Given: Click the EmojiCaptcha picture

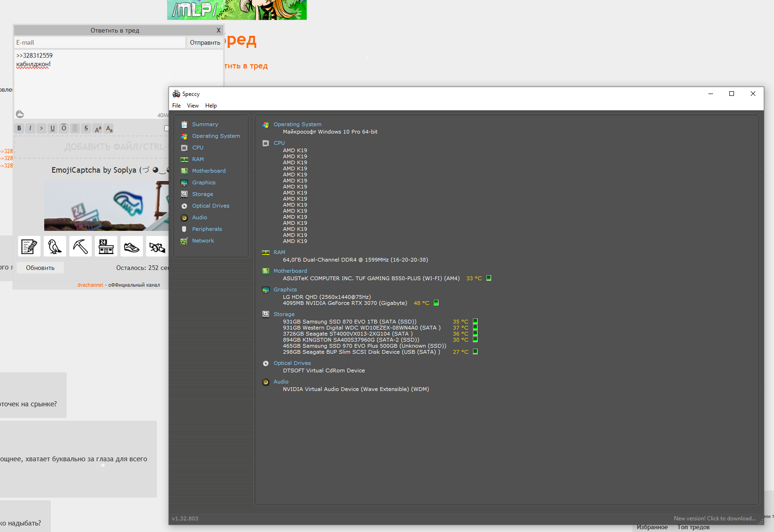Looking at the screenshot, I should (x=107, y=206).
